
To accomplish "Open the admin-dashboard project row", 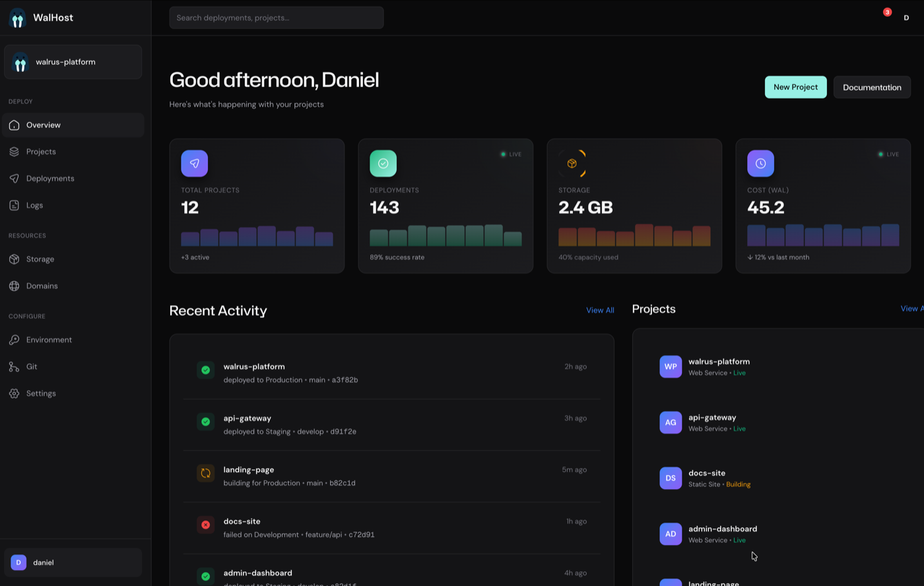I will (x=785, y=534).
